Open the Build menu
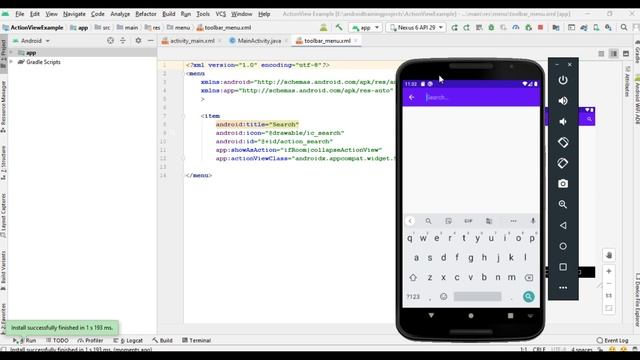The image size is (640, 360). [169, 14]
